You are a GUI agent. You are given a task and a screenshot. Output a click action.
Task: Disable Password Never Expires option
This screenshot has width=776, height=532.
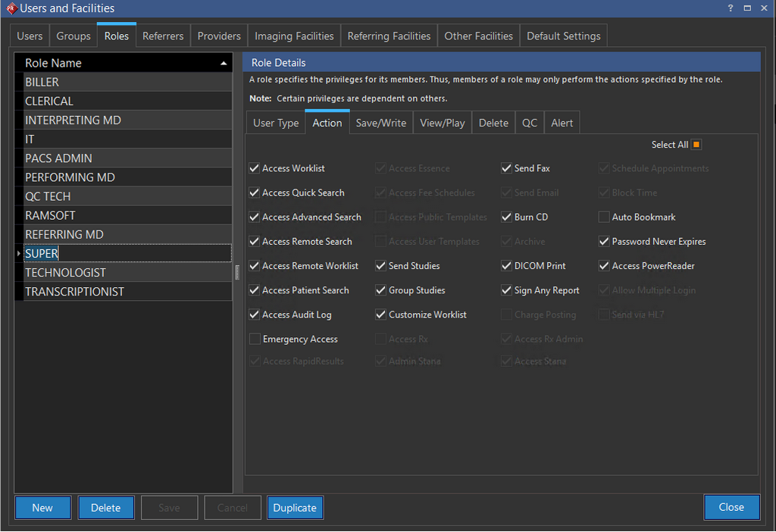point(604,242)
